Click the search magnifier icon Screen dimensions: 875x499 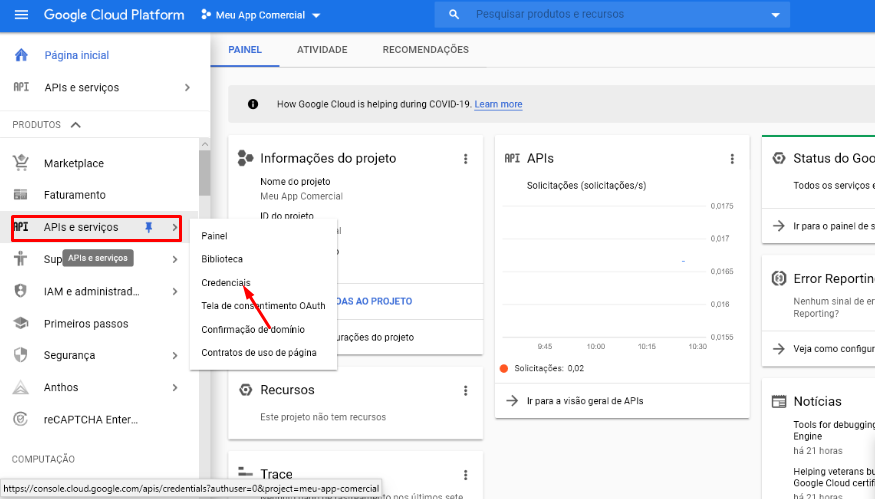(x=454, y=15)
